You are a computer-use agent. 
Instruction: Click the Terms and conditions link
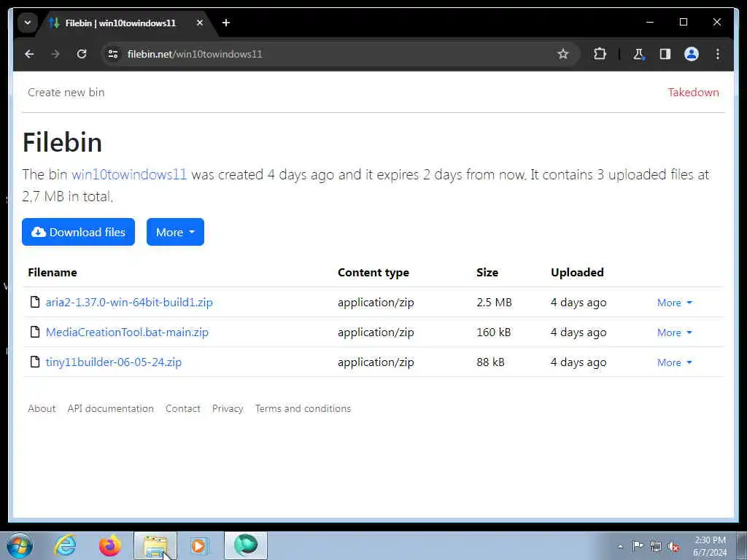click(x=303, y=408)
